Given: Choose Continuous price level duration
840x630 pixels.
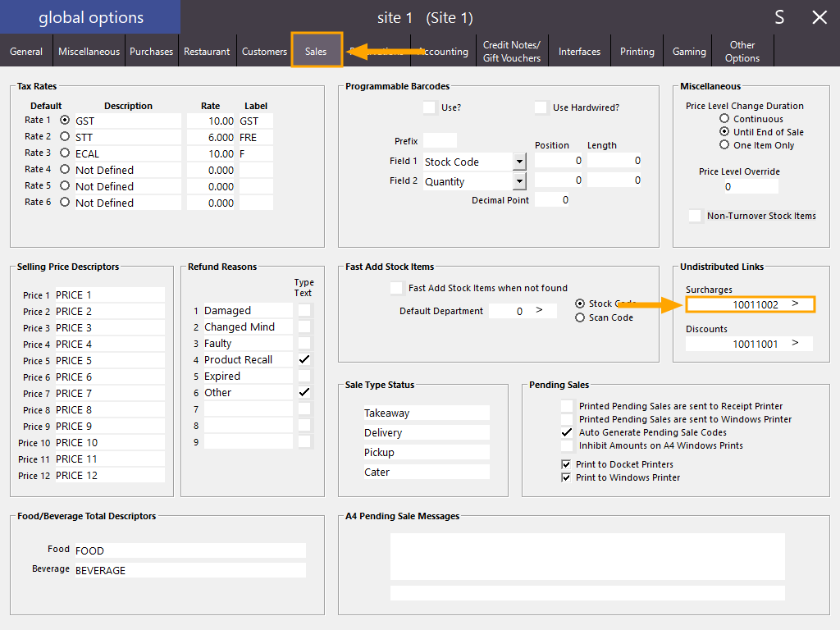Looking at the screenshot, I should [724, 119].
